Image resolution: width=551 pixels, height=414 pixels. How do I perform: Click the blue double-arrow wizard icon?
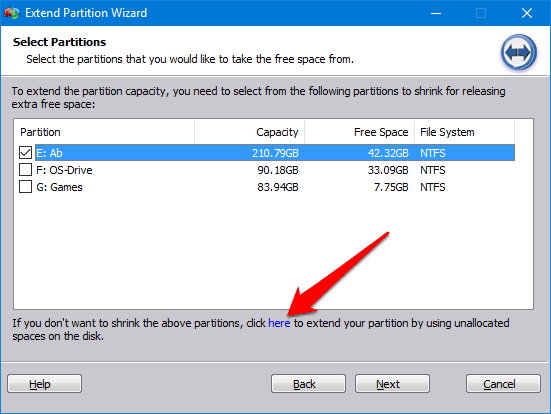[518, 53]
